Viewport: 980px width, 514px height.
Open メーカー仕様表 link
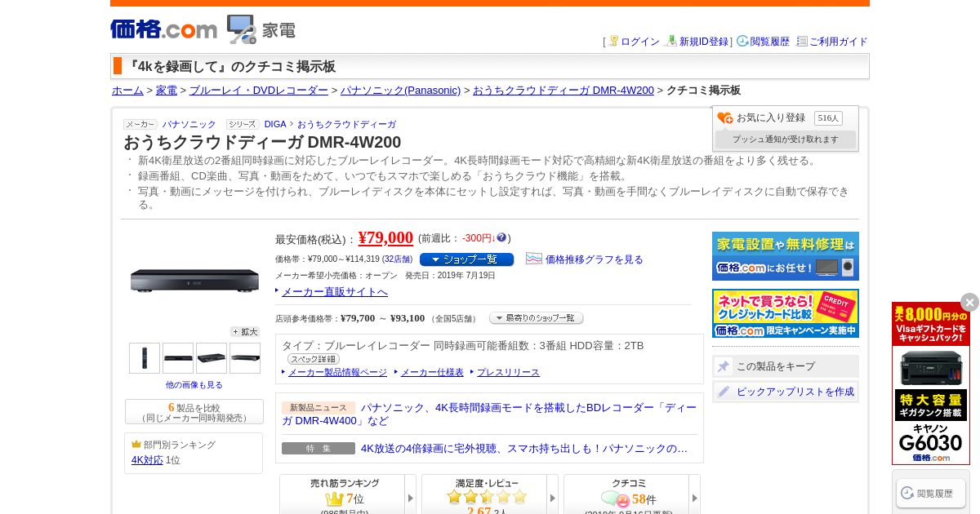pos(432,372)
